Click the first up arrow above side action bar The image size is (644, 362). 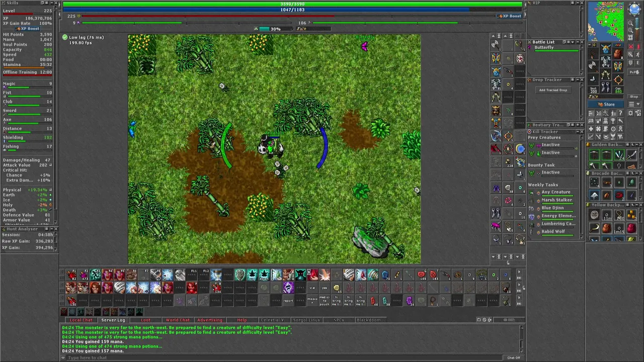click(x=493, y=36)
